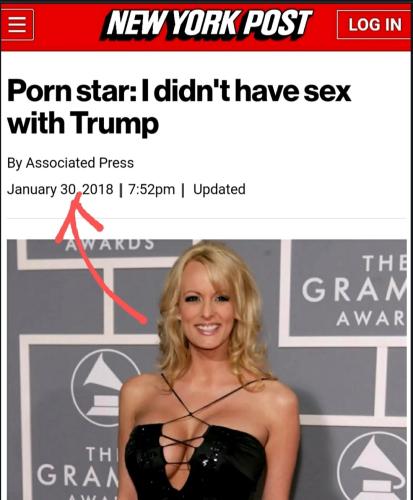Click THE GRAM text at lower left of photo
Screen dimensions: 413x500
click(77, 466)
